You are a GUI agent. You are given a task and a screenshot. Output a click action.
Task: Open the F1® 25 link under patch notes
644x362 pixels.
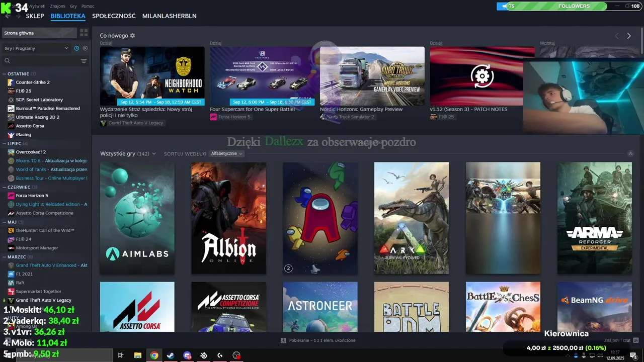click(442, 117)
